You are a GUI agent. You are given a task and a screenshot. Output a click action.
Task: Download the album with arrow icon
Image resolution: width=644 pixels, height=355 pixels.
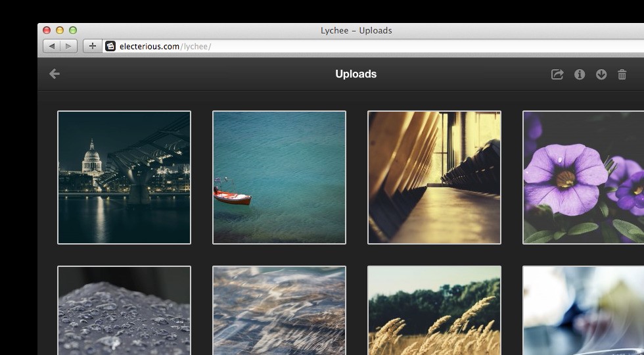coord(601,74)
